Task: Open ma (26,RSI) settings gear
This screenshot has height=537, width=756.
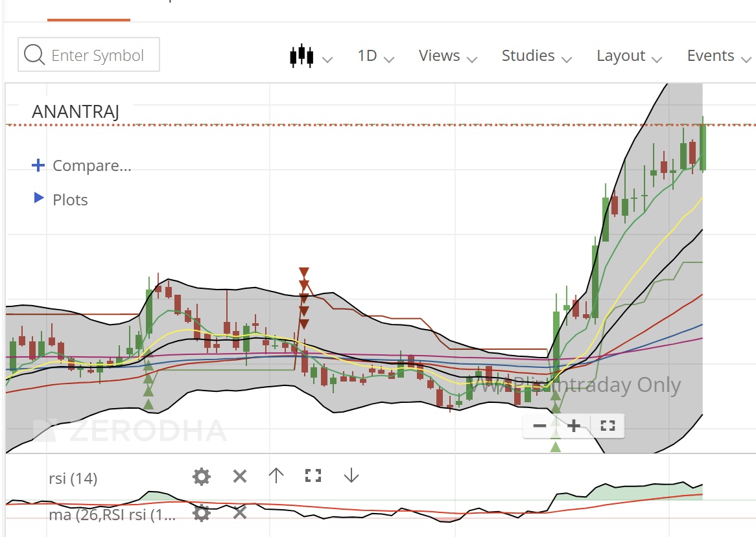Action: 202,513
